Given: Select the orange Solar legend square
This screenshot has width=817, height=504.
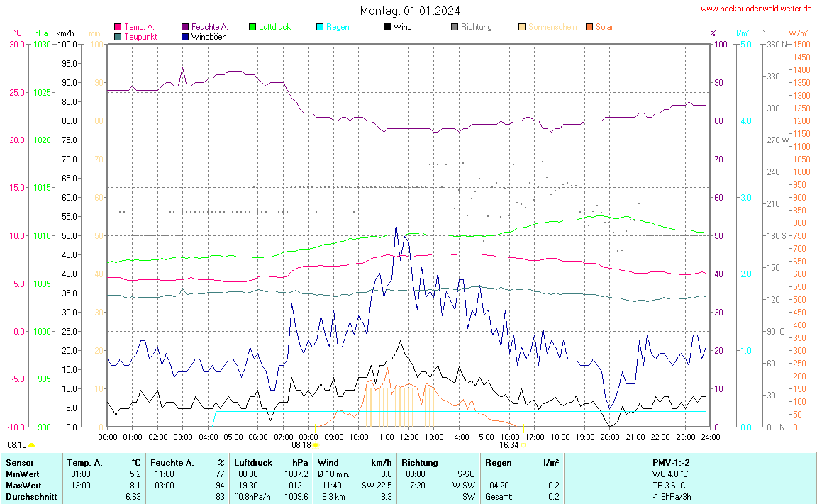Looking at the screenshot, I should pos(589,27).
